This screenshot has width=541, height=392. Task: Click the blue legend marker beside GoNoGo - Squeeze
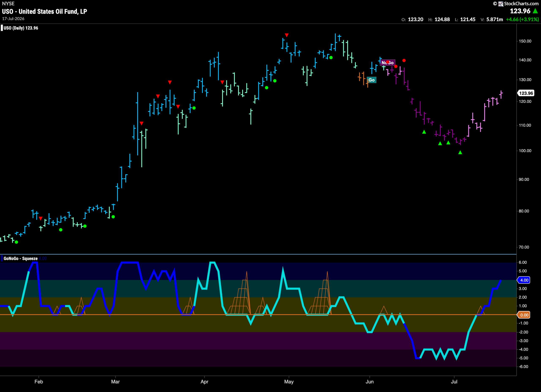pyautogui.click(x=2, y=258)
